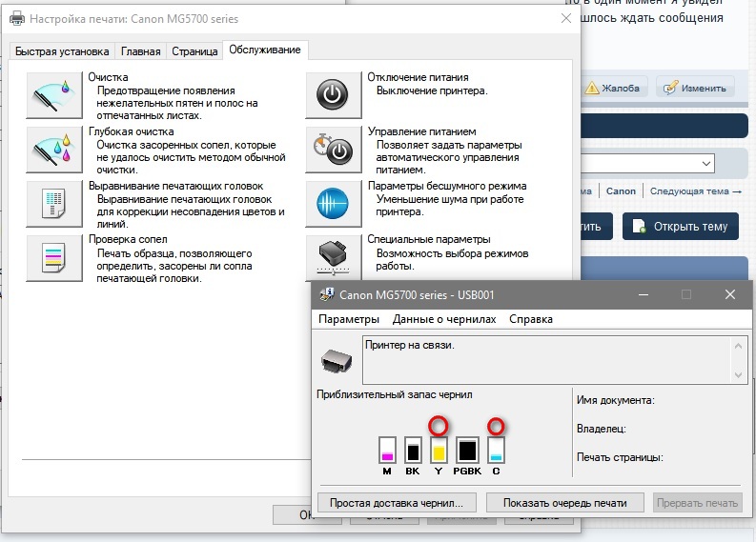The image size is (756, 542).
Task: Close the Настройка печати dialog
Action: 566,18
